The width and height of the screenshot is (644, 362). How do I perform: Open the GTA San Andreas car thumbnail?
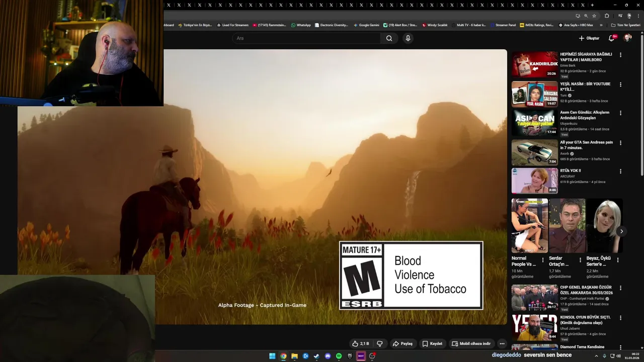click(535, 152)
